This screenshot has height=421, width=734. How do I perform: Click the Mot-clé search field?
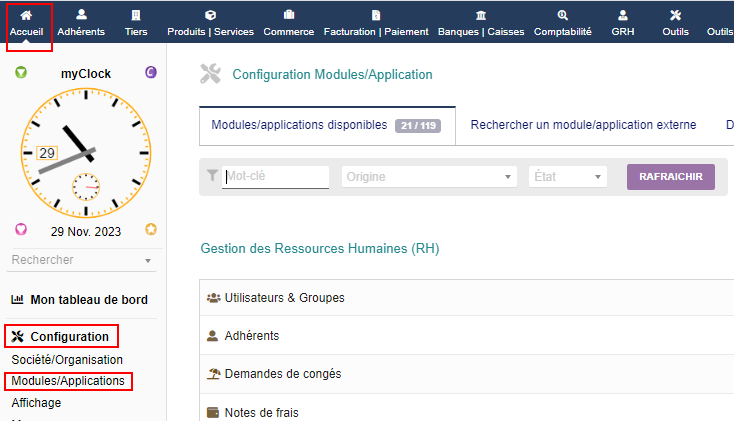(x=276, y=177)
